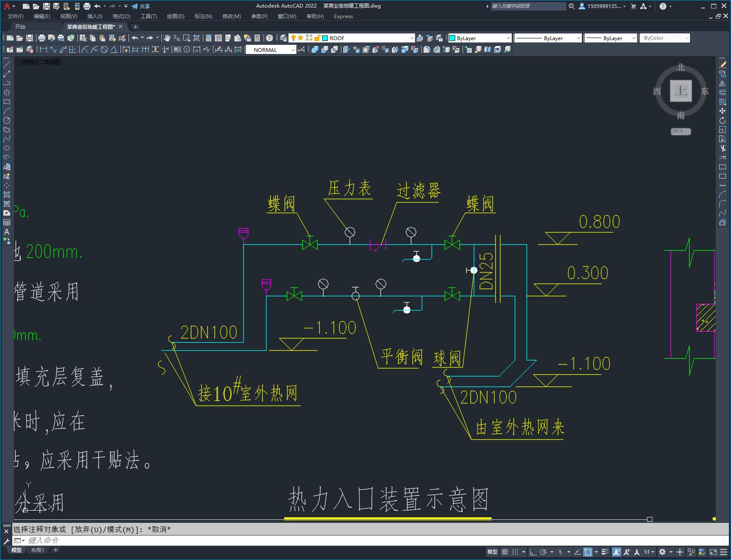
Task: Open the Express menu
Action: click(343, 16)
